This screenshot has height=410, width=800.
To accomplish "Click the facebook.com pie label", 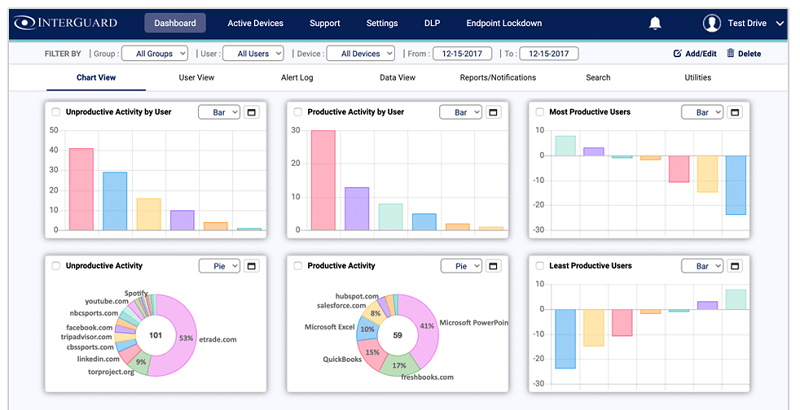I will point(89,327).
